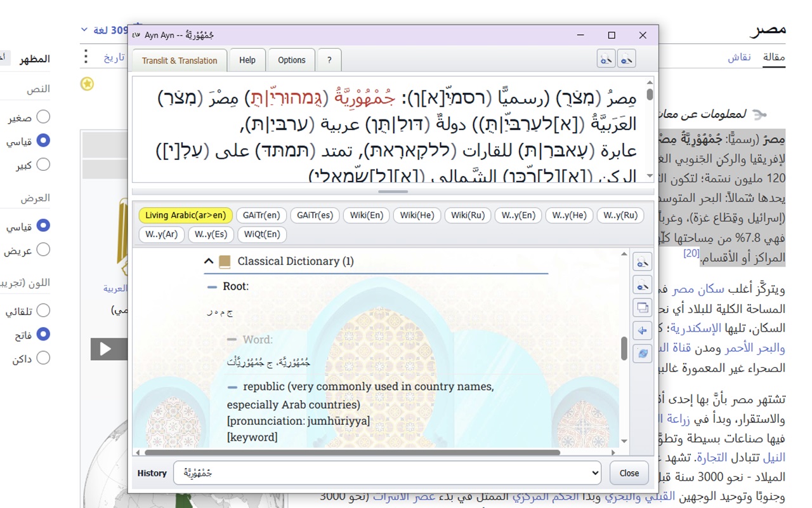Select wide page width (عريض)

click(x=43, y=250)
